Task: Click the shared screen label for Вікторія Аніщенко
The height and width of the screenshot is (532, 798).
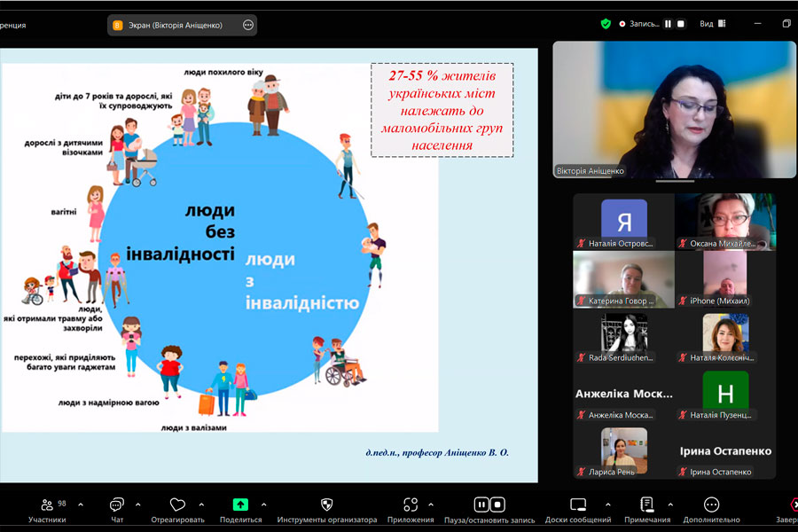Action: pos(175,25)
